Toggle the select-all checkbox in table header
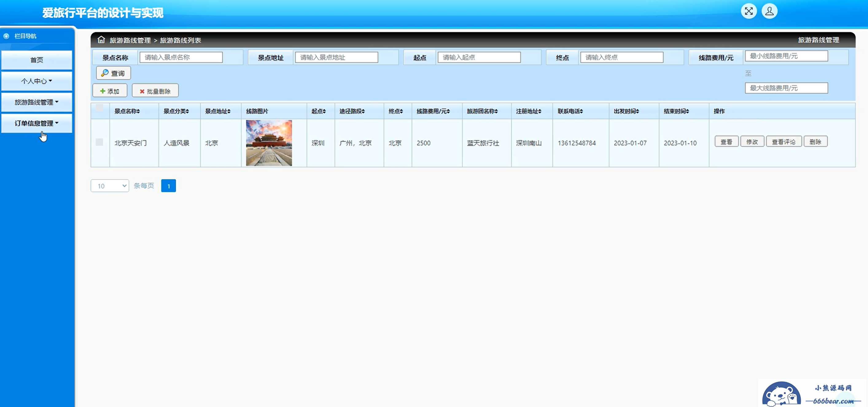868x407 pixels. [x=99, y=108]
